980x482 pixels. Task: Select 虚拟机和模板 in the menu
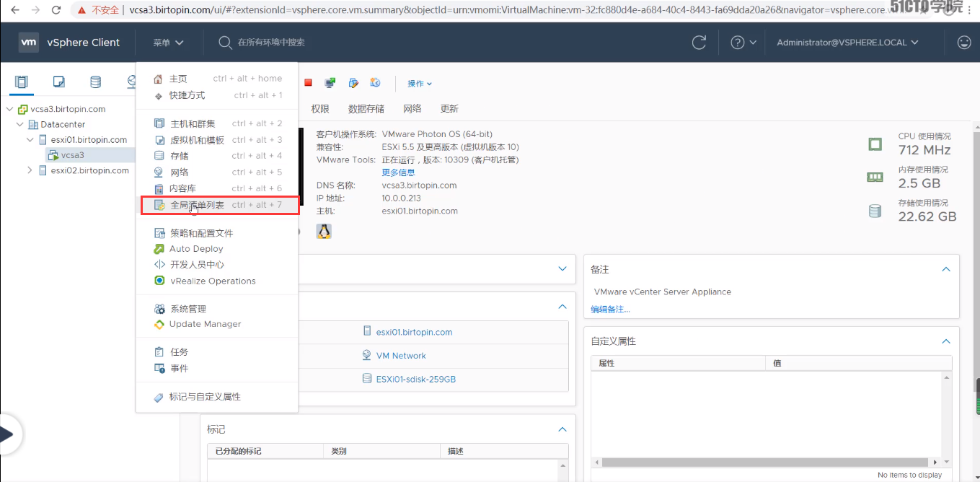(x=217, y=140)
